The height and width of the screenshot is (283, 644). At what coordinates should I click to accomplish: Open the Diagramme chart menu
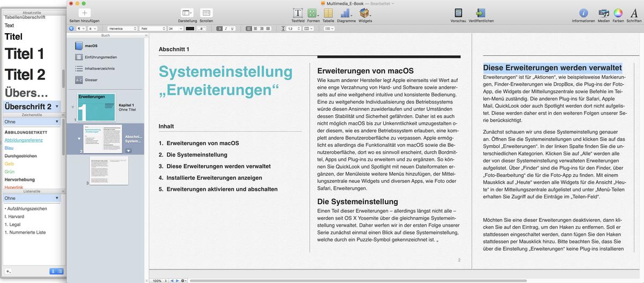pos(346,13)
